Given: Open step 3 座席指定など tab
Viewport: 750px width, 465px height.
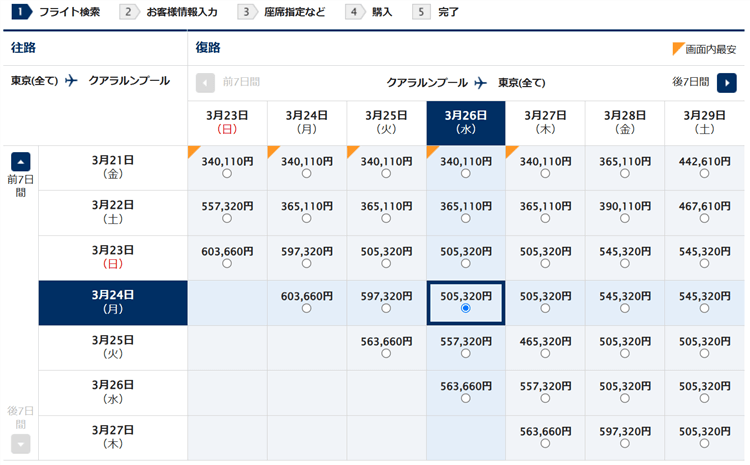Looking at the screenshot, I should [282, 12].
